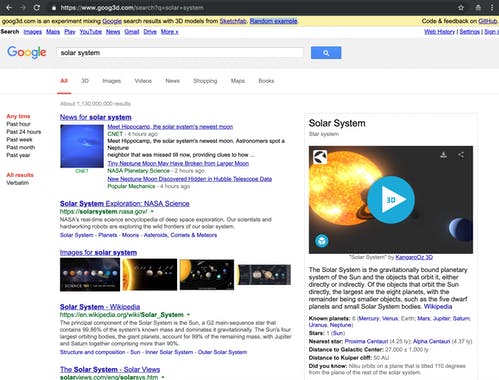Open the Settings link at top right
499x380 pixels.
(469, 32)
